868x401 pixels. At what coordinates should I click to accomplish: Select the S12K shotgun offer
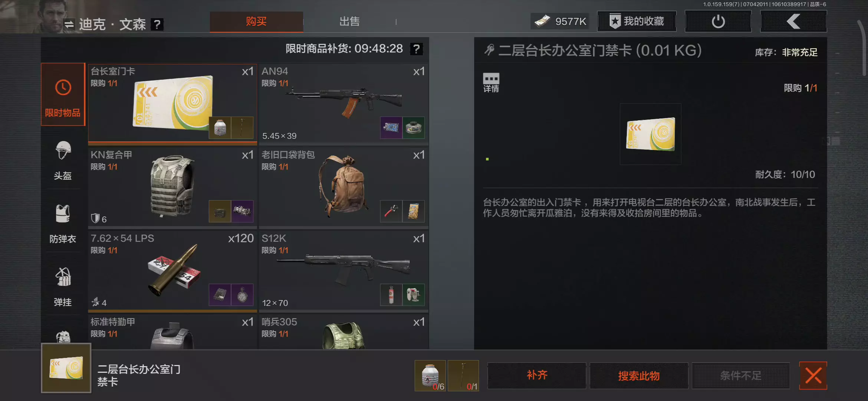tap(343, 271)
